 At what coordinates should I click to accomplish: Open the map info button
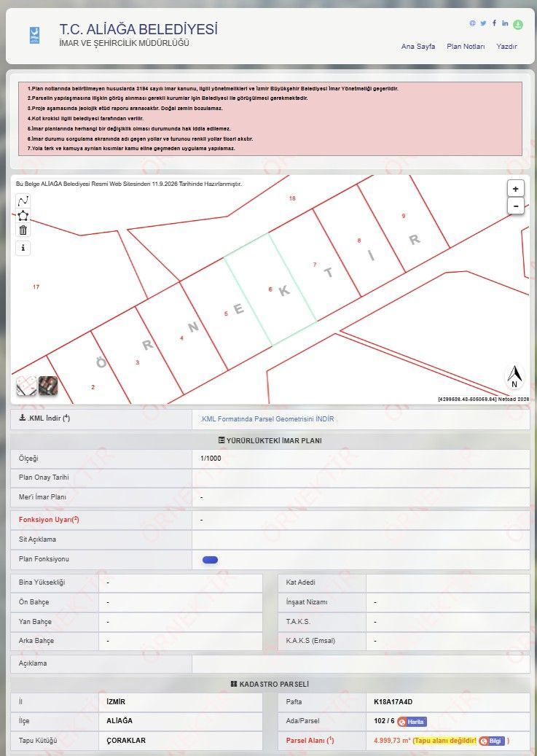pos(23,248)
